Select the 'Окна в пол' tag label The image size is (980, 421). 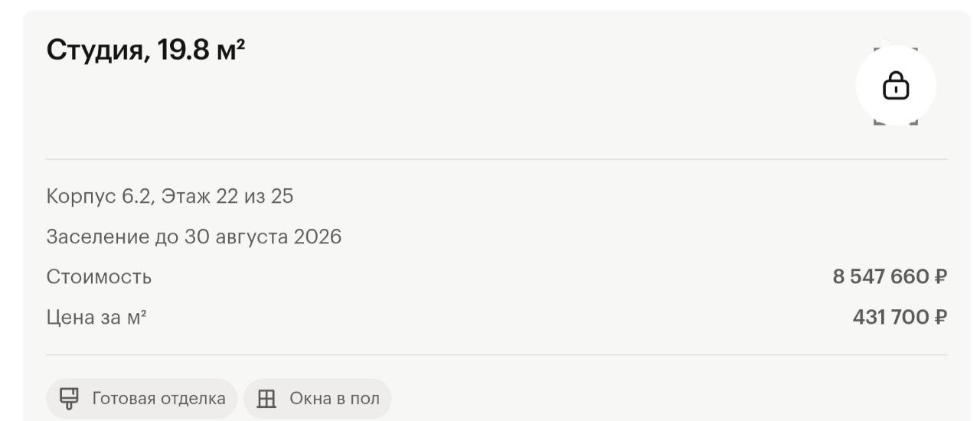[334, 399]
